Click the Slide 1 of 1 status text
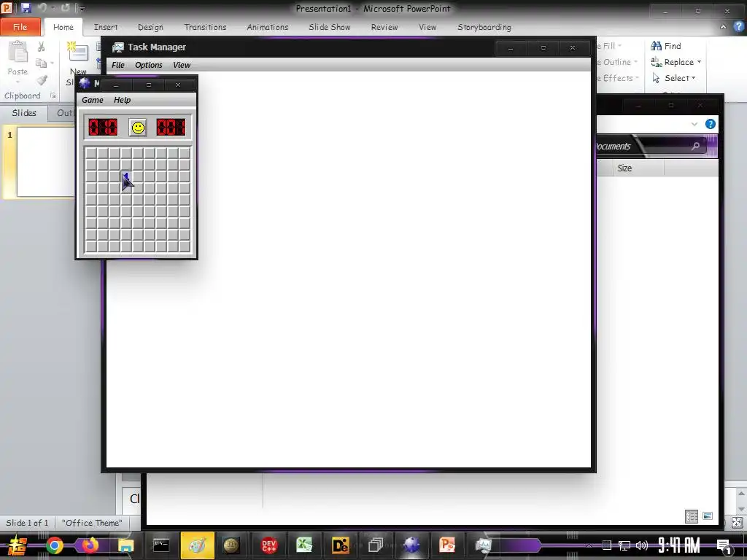Screen dimensions: 747x560 coord(27,523)
